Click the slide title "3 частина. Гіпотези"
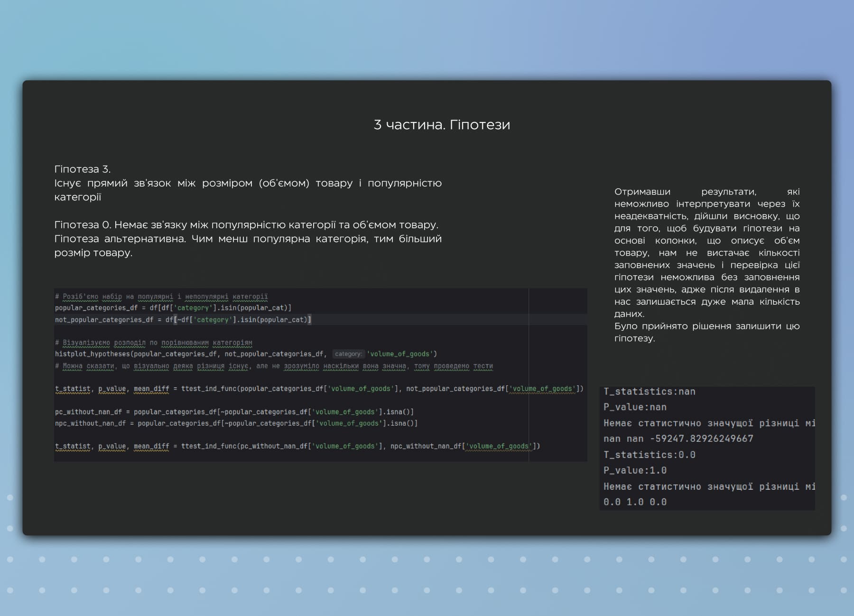The image size is (854, 616). [442, 125]
